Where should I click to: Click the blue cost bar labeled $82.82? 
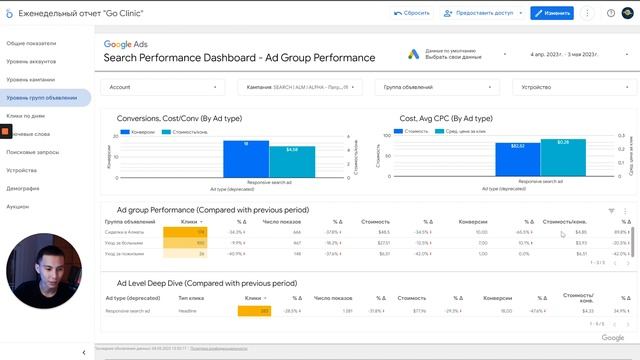click(518, 160)
